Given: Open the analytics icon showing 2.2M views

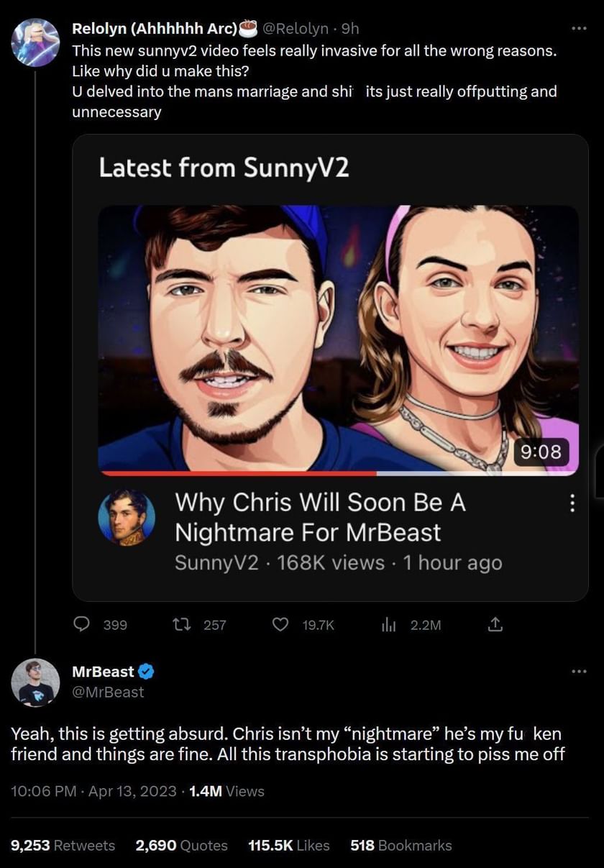Looking at the screenshot, I should [389, 625].
